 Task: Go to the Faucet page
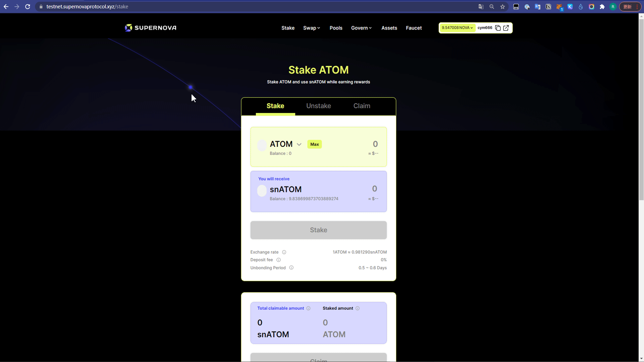click(414, 28)
